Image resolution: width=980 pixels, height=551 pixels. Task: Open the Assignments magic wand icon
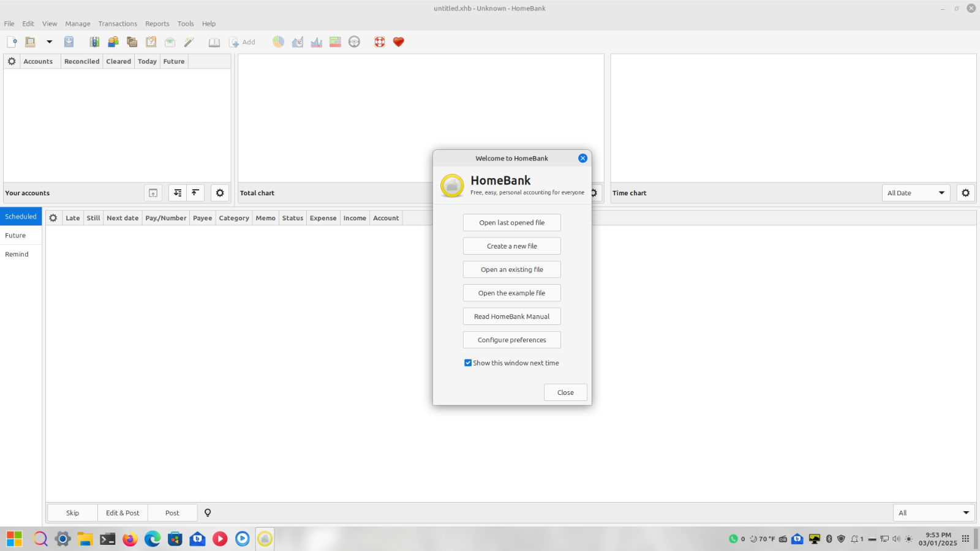point(189,42)
